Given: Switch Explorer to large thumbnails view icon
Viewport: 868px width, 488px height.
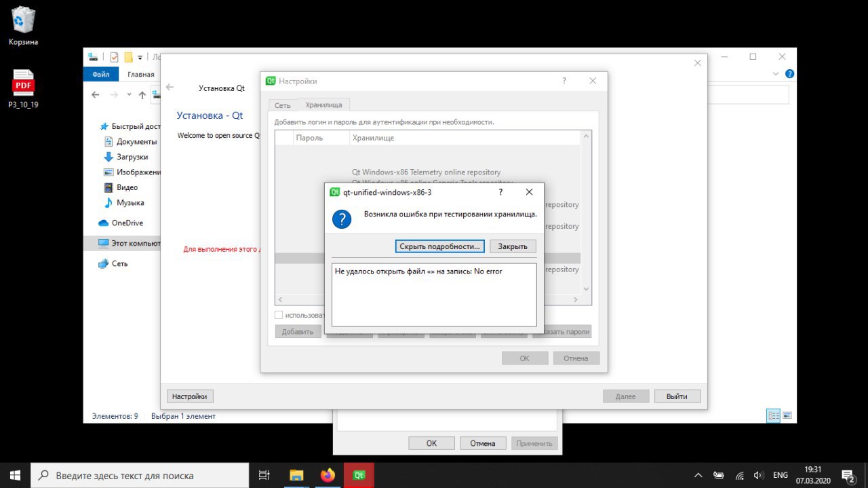Looking at the screenshot, I should click(x=787, y=415).
